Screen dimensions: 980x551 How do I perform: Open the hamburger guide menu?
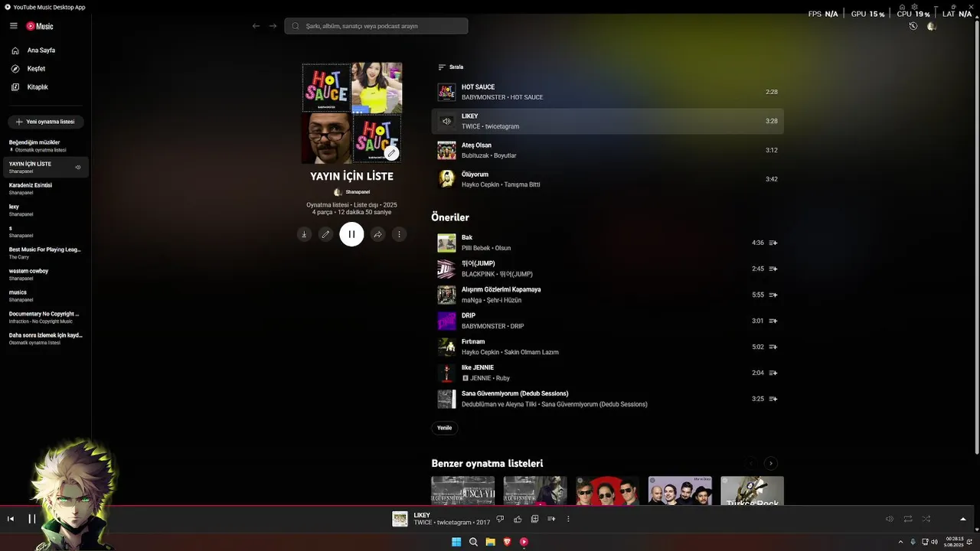click(x=14, y=26)
